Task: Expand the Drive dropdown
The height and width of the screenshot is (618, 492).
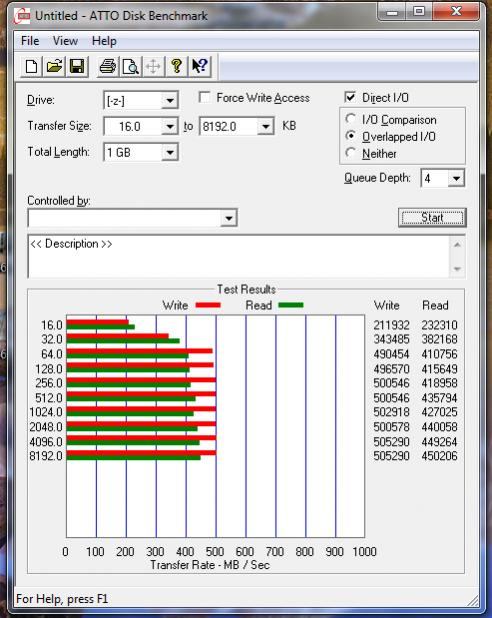Action: pyautogui.click(x=170, y=101)
